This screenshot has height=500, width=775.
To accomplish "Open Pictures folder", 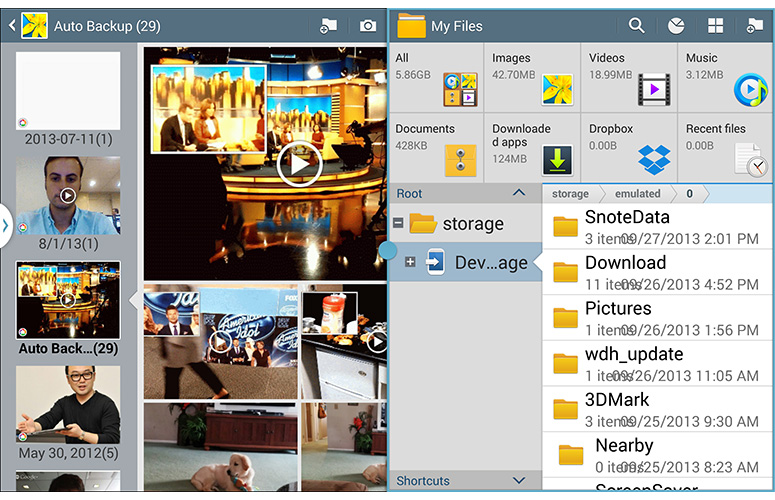I will [x=657, y=318].
